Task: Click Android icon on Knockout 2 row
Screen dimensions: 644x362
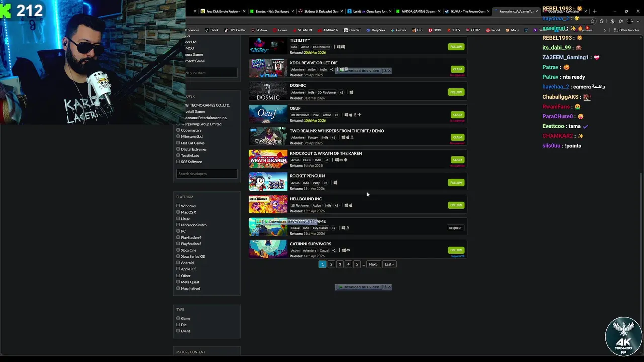Action: coord(345,160)
